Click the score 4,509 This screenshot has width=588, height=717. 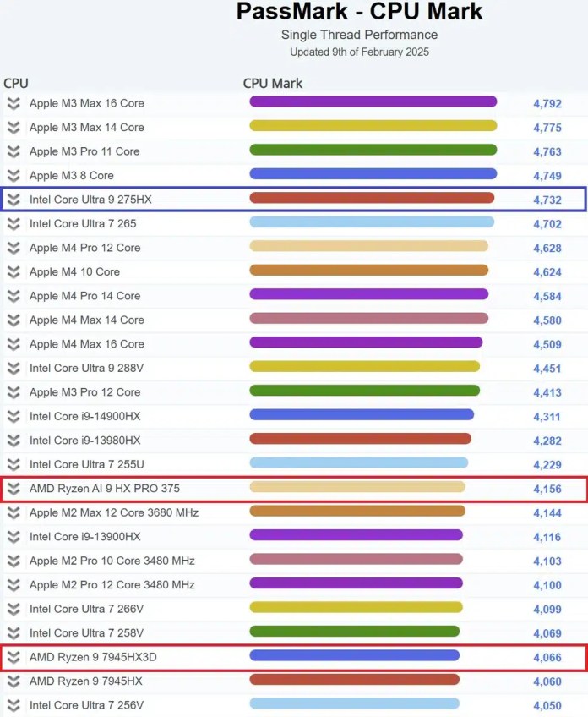[x=547, y=345]
